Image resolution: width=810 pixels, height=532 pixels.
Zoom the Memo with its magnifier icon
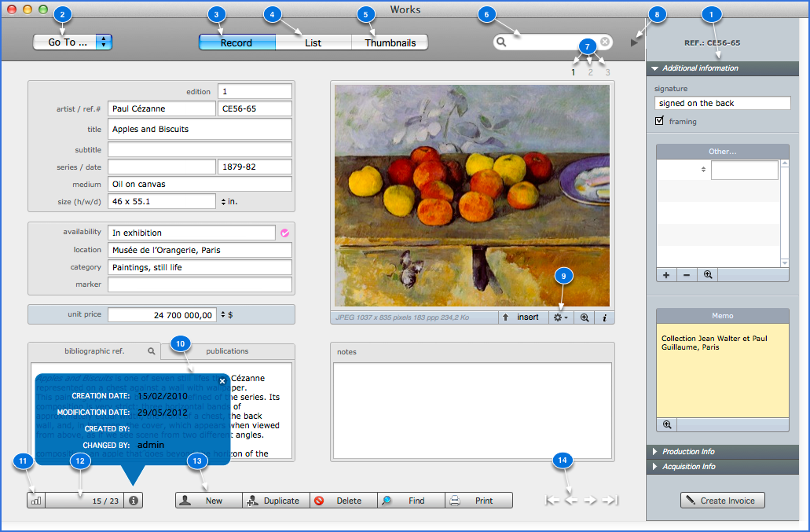[x=667, y=424]
